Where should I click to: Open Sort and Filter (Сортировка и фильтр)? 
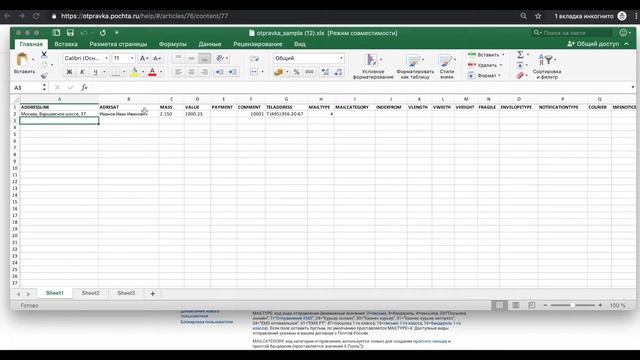click(547, 66)
